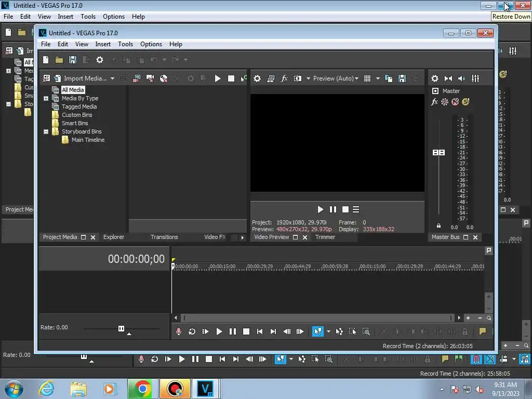The image size is (532, 399).
Task: Switch to the Explorer tab
Action: (114, 237)
